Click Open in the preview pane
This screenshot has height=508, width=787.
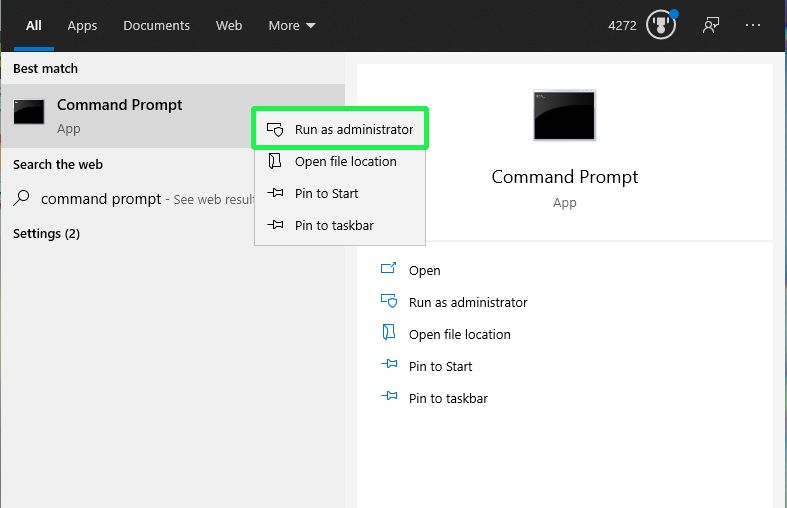coord(425,271)
